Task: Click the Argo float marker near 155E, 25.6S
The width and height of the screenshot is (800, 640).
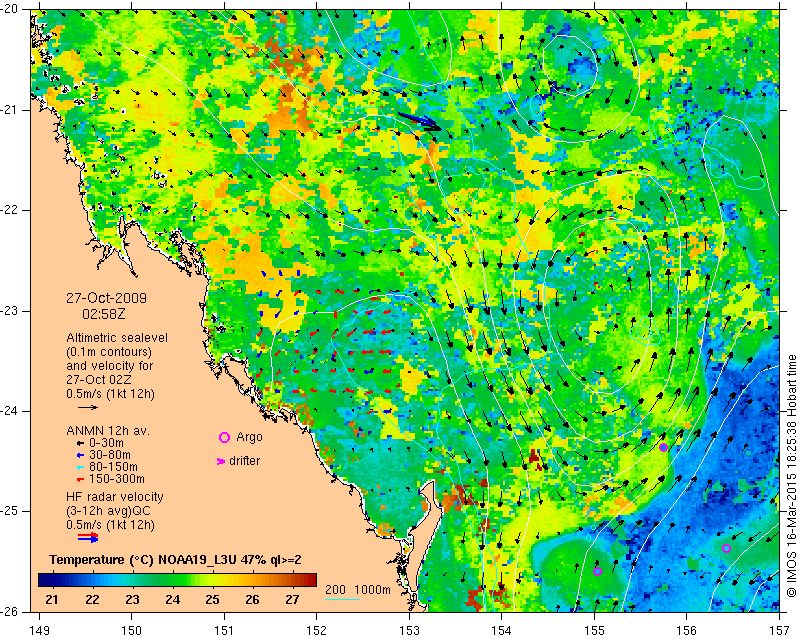Action: 597,571
